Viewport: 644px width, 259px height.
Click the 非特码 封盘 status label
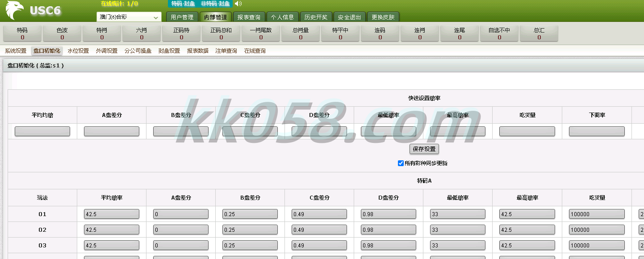(215, 4)
